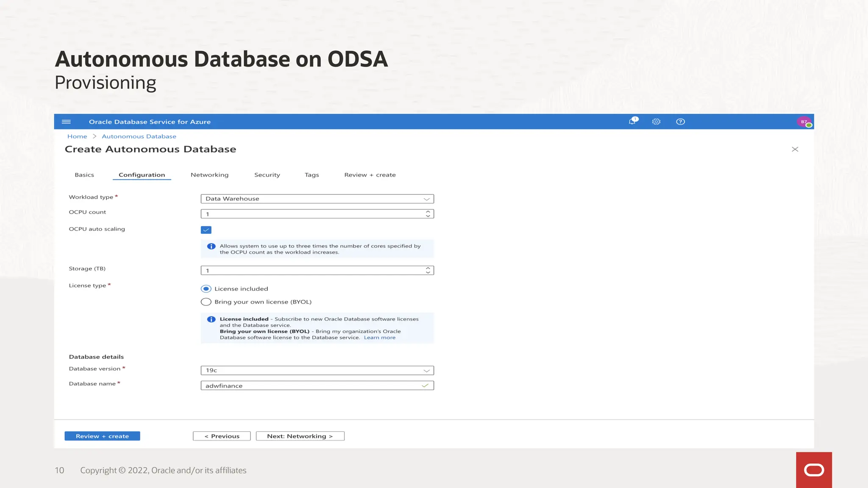Screen dimensions: 868x488
Task: Open the help question mark icon
Action: [680, 122]
